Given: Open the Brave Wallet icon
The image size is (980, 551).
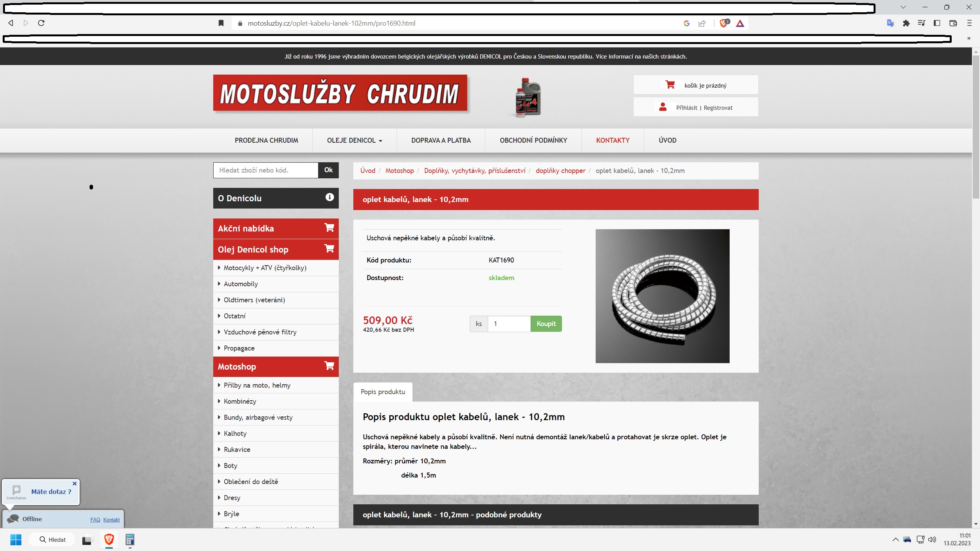Looking at the screenshot, I should click(953, 23).
